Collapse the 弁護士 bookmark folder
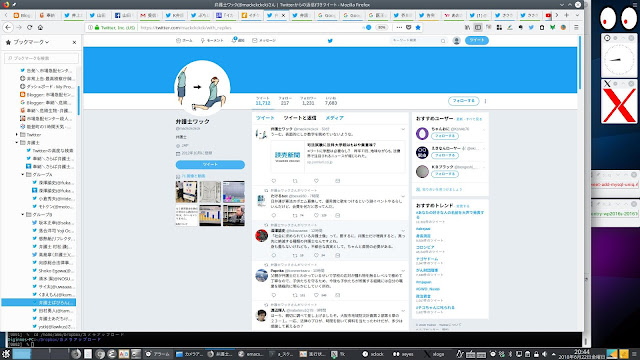The height and width of the screenshot is (360, 640). tap(17, 142)
